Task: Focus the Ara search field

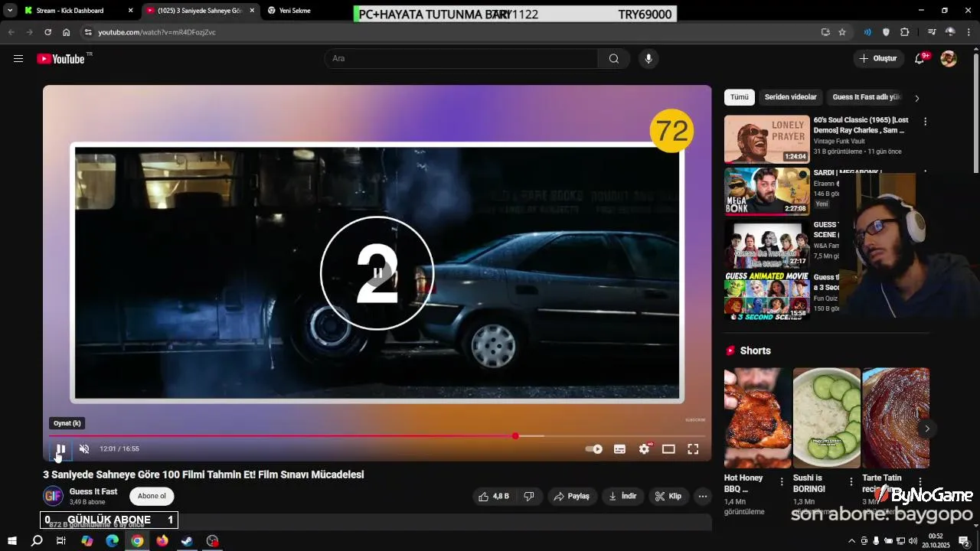Action: 461,59
